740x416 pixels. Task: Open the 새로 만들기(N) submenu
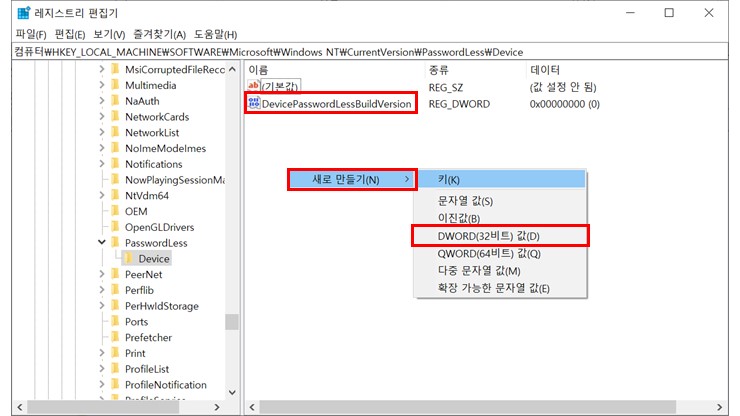[x=352, y=179]
